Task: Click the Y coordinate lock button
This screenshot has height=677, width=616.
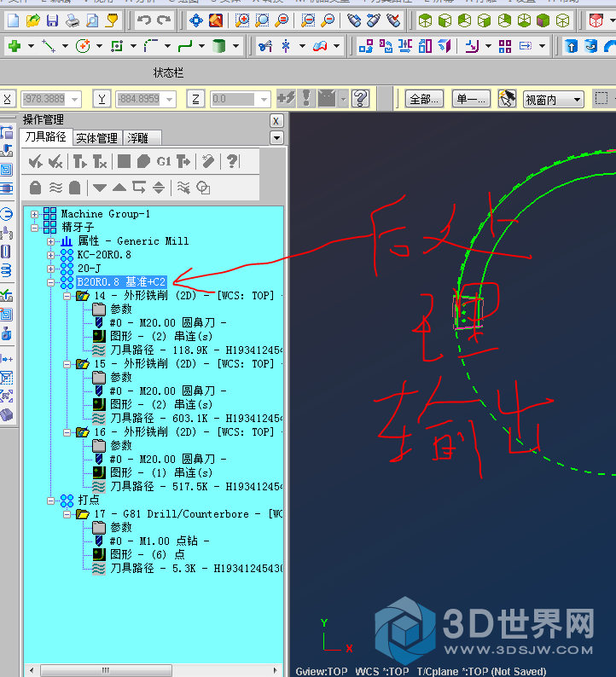Action: point(102,99)
